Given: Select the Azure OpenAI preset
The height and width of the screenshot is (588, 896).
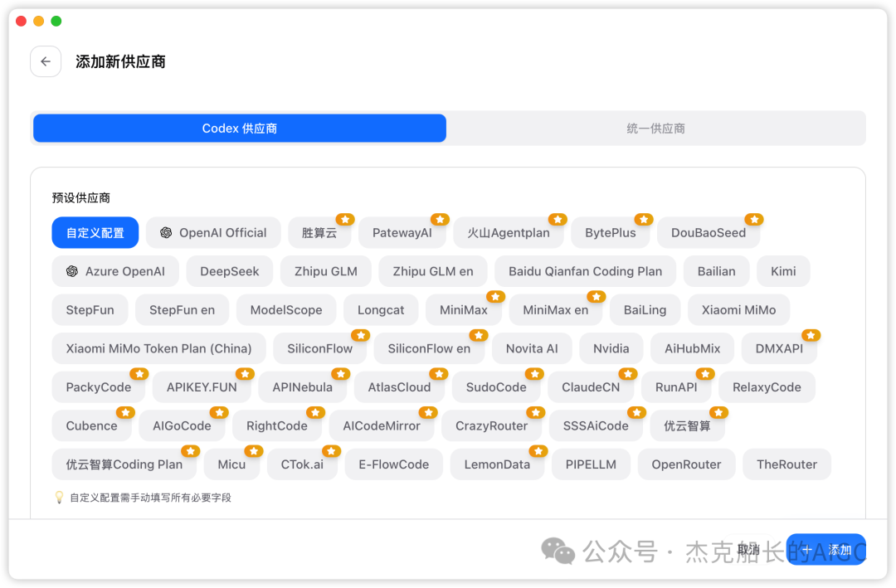Looking at the screenshot, I should pyautogui.click(x=115, y=271).
